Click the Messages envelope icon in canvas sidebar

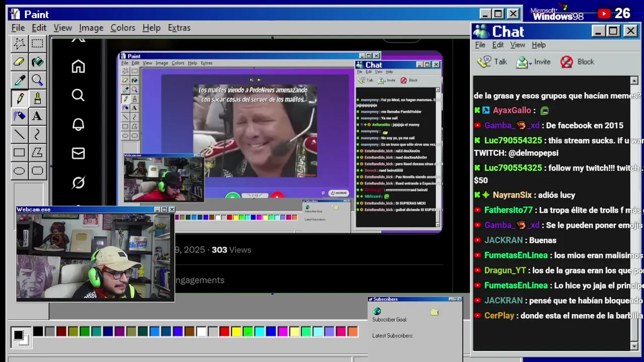(x=78, y=153)
